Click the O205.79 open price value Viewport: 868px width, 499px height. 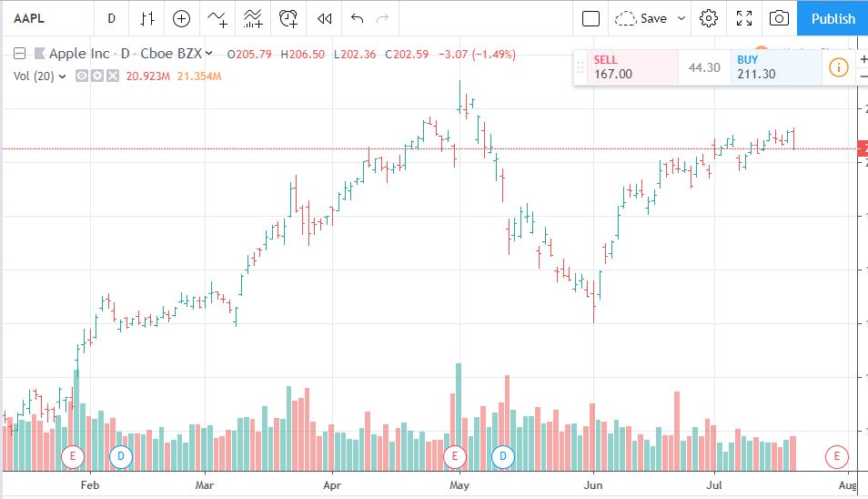[x=249, y=55]
